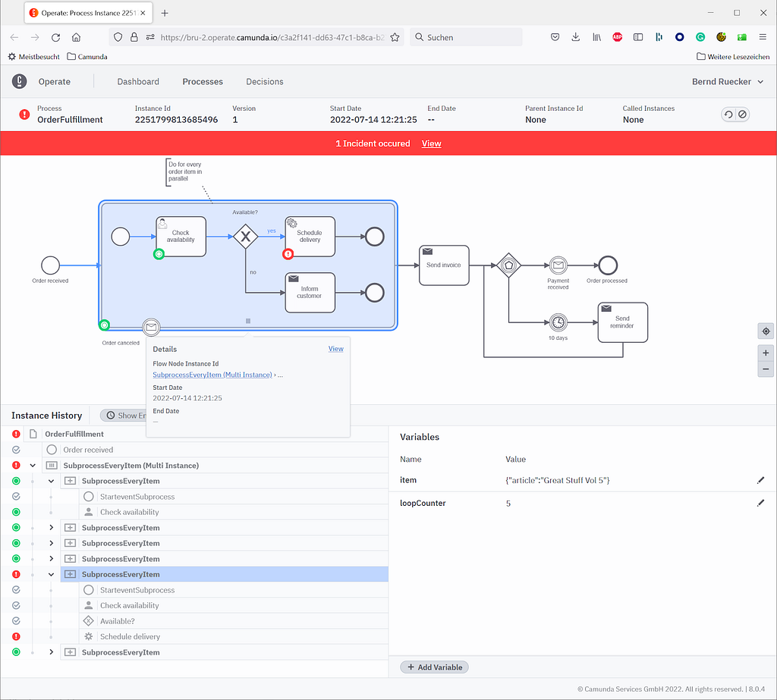The width and height of the screenshot is (777, 700).
Task: Select the Send reminder task
Action: [x=622, y=322]
